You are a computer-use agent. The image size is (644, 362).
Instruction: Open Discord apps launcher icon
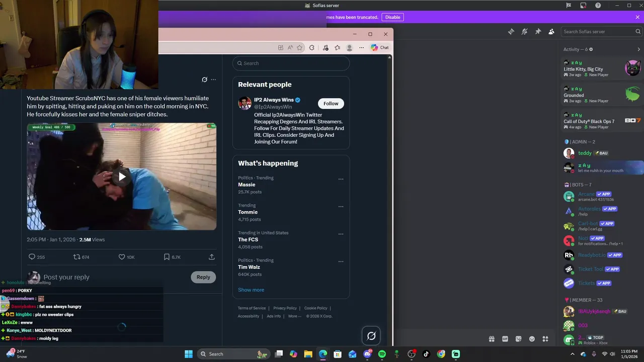coord(545,339)
